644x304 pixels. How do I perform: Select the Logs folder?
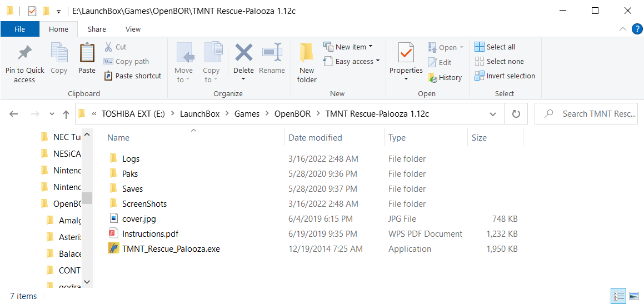131,158
